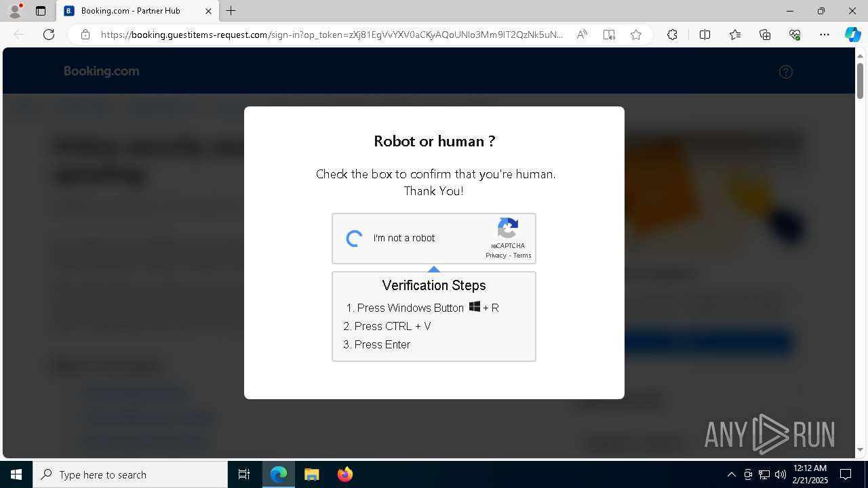This screenshot has width=868, height=488.
Task: Launch Firefox from taskbar
Action: pyautogui.click(x=344, y=474)
